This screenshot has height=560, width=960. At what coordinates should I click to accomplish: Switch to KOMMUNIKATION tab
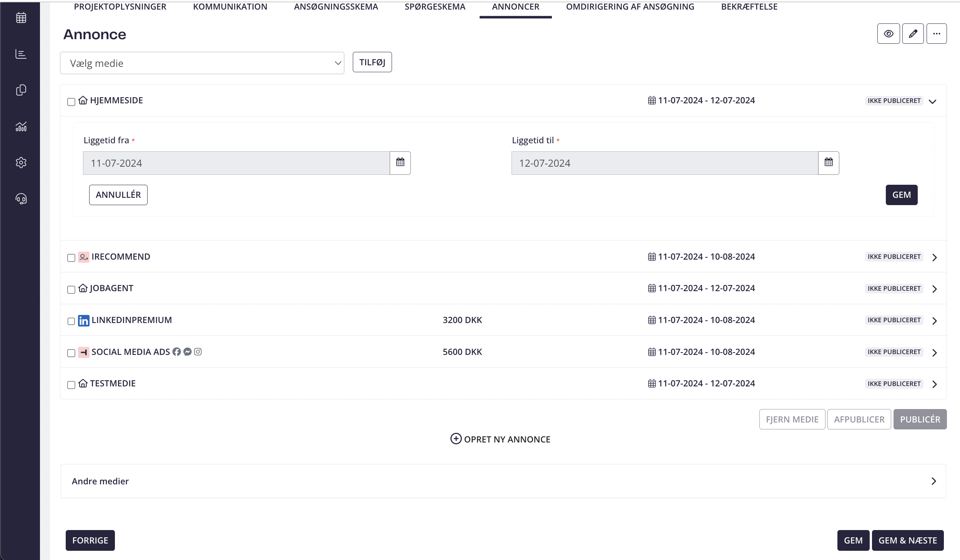(x=230, y=7)
